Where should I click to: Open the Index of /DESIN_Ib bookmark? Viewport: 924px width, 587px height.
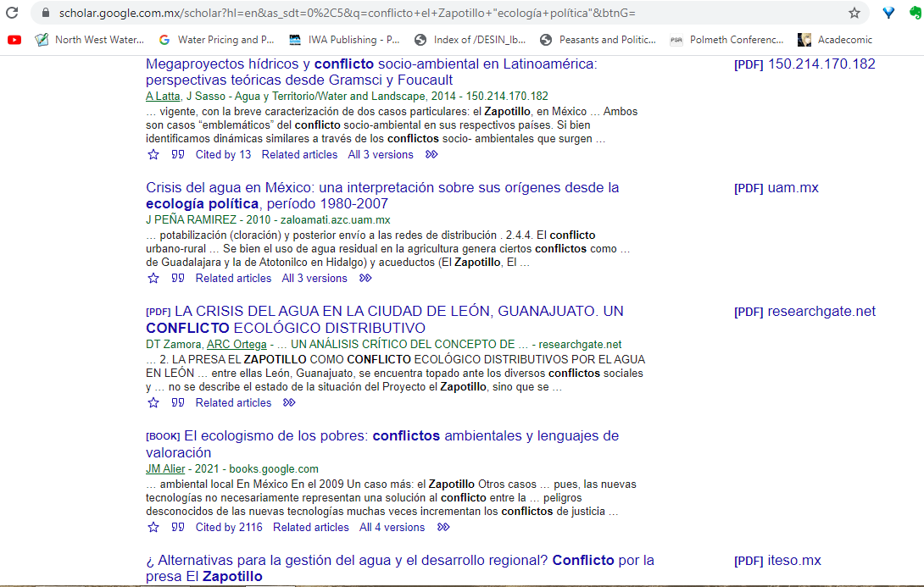[x=470, y=40]
